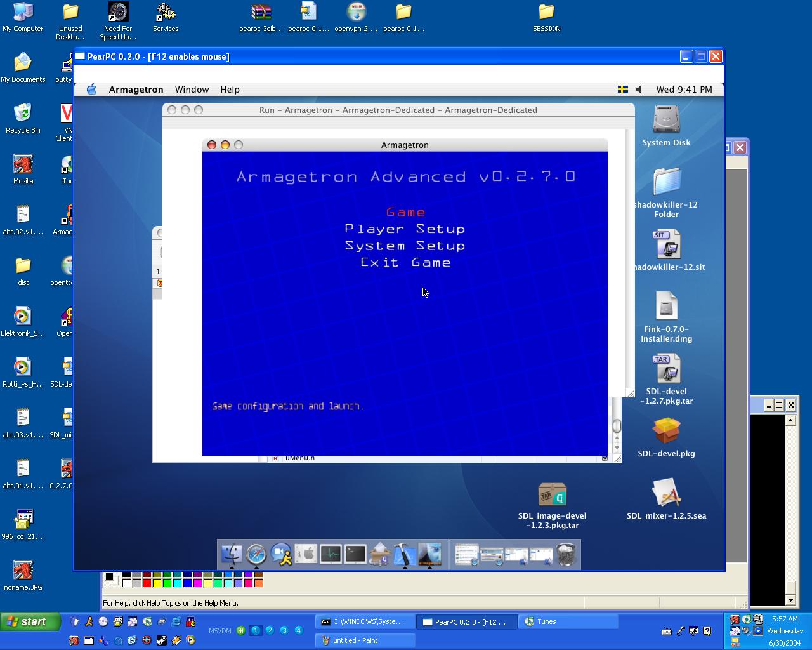The height and width of the screenshot is (650, 812).
Task: Toggle the Swedish flag input menu
Action: pyautogui.click(x=623, y=90)
